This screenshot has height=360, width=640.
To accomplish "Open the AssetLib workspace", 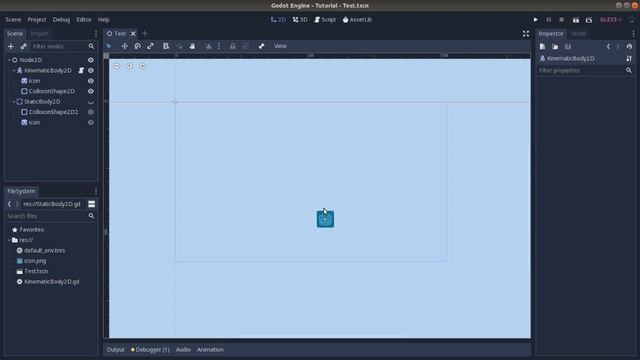I will pyautogui.click(x=357, y=20).
